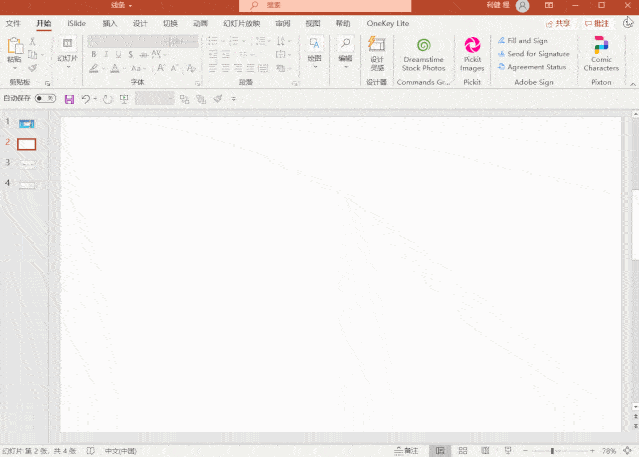Click the zoom slider in status bar
639x457 pixels.
click(552, 451)
